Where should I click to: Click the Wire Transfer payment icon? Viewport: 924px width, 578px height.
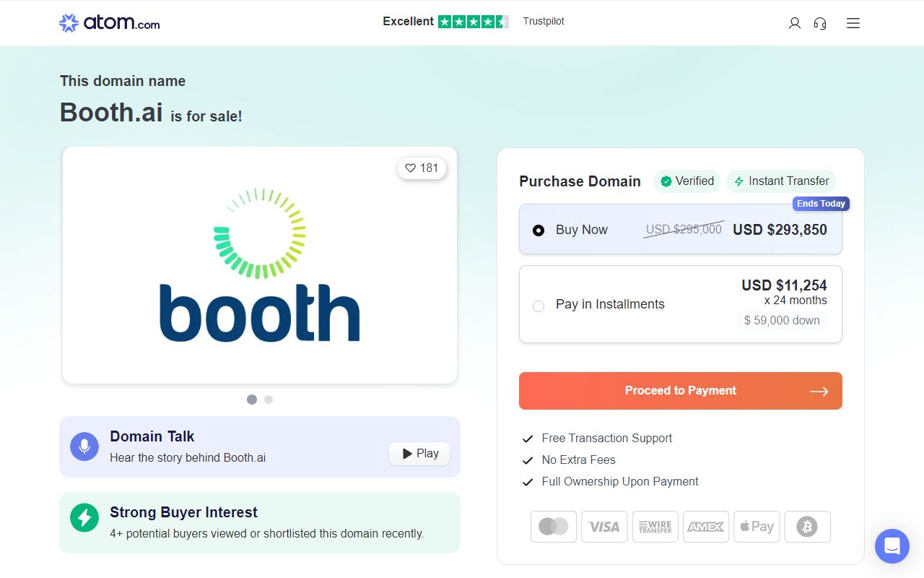(x=655, y=527)
